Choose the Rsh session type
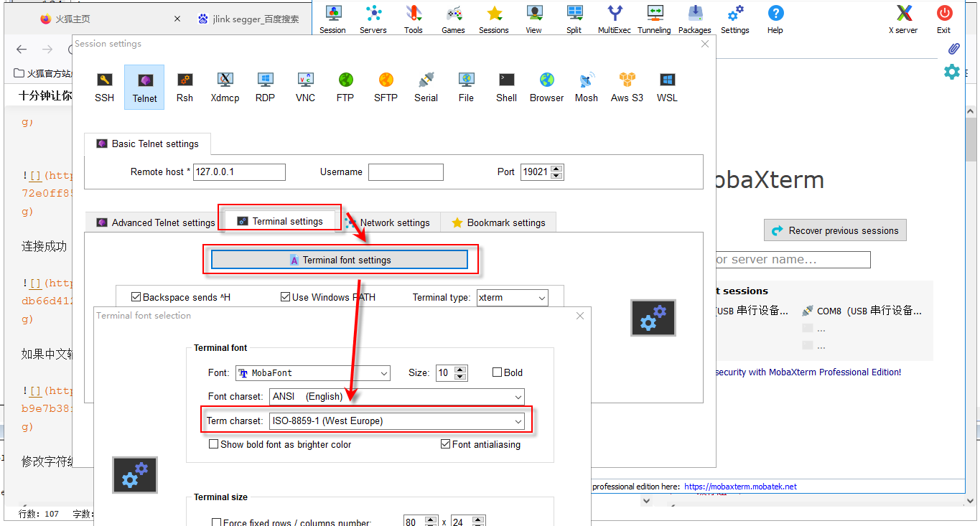The image size is (980, 526). [x=185, y=87]
